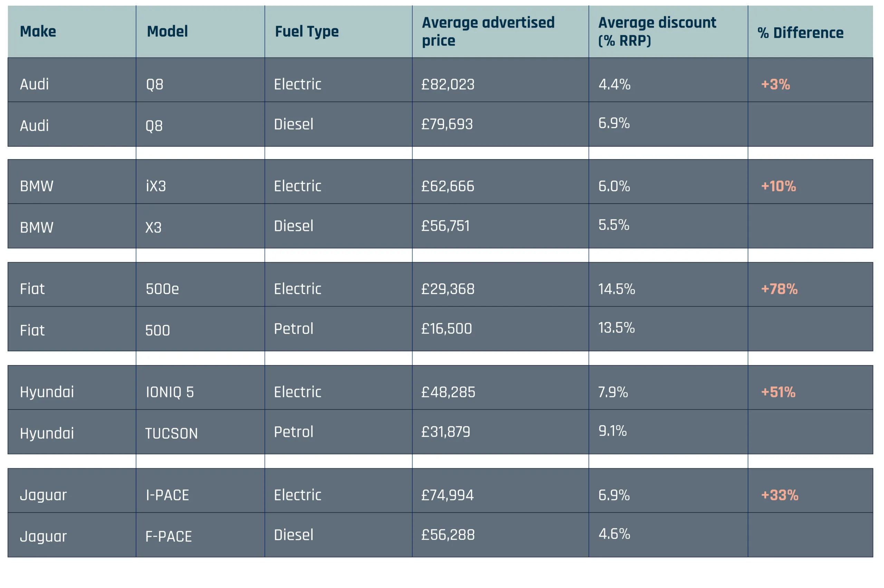Click the £56,751 BMW X3 price
The image size is (884, 588).
[445, 226]
